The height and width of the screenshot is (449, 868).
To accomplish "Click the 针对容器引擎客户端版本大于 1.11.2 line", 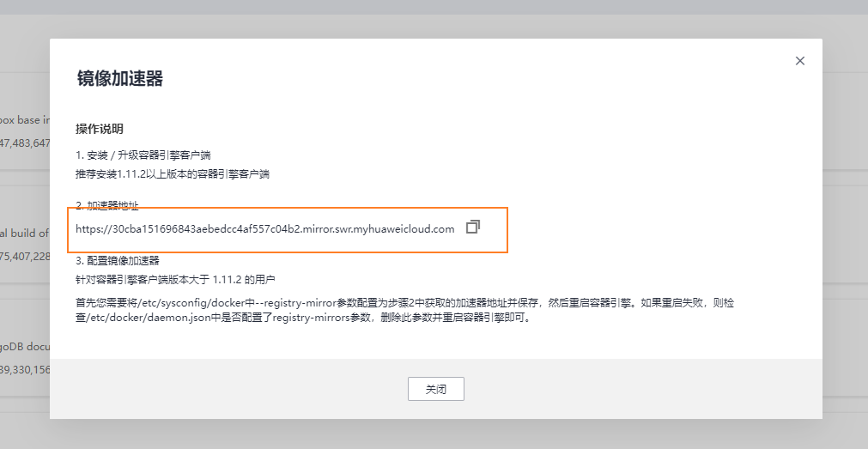I will pyautogui.click(x=175, y=280).
